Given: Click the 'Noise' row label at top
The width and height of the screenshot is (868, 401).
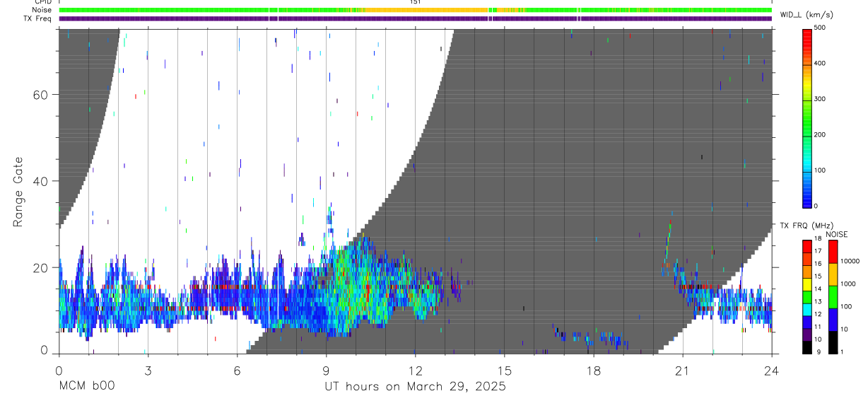Looking at the screenshot, I should (x=42, y=10).
